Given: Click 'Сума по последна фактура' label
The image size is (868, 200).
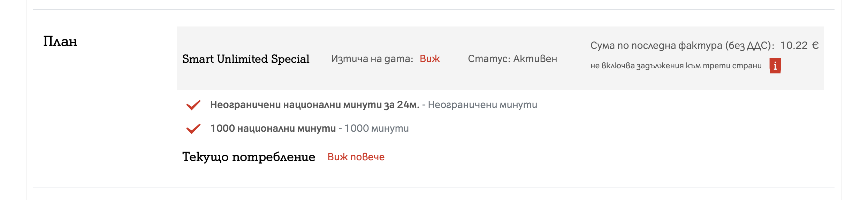Looking at the screenshot, I should point(656,45).
